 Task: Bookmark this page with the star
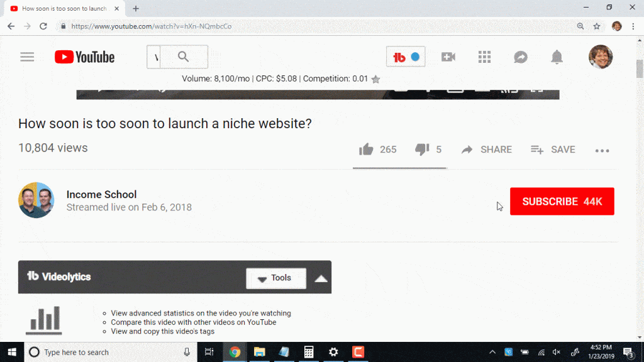coord(597,26)
